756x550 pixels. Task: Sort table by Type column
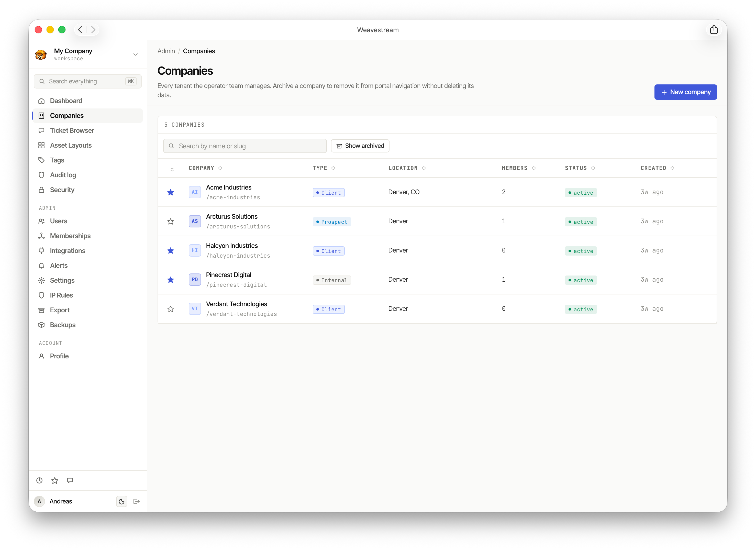coord(324,168)
